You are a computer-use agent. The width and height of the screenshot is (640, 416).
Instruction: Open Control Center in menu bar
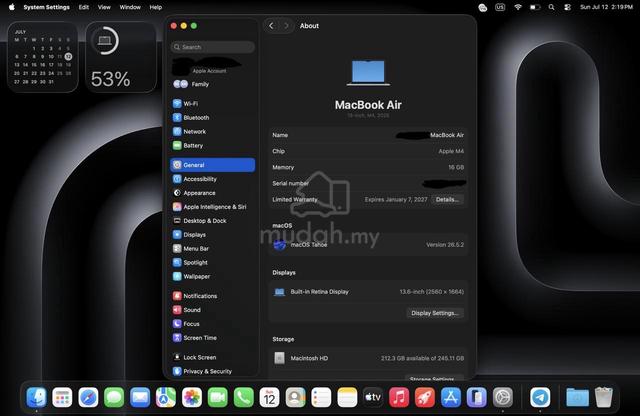567,7
